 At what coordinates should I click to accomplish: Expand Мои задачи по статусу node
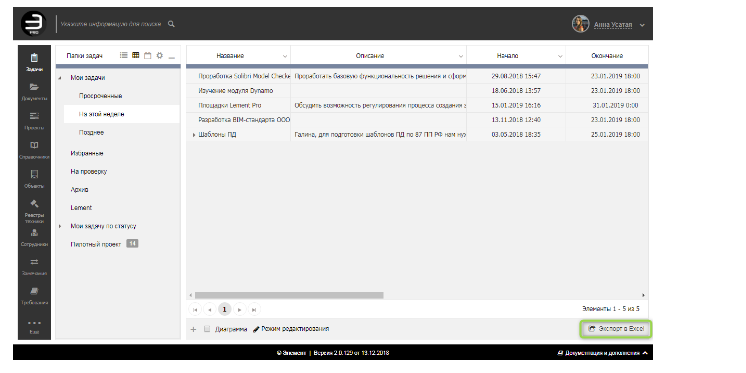point(59,226)
